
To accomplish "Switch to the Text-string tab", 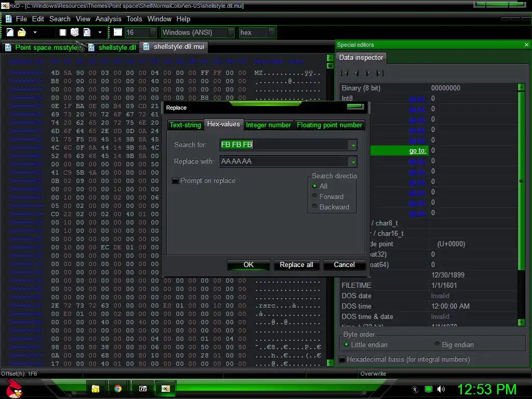I will (185, 125).
